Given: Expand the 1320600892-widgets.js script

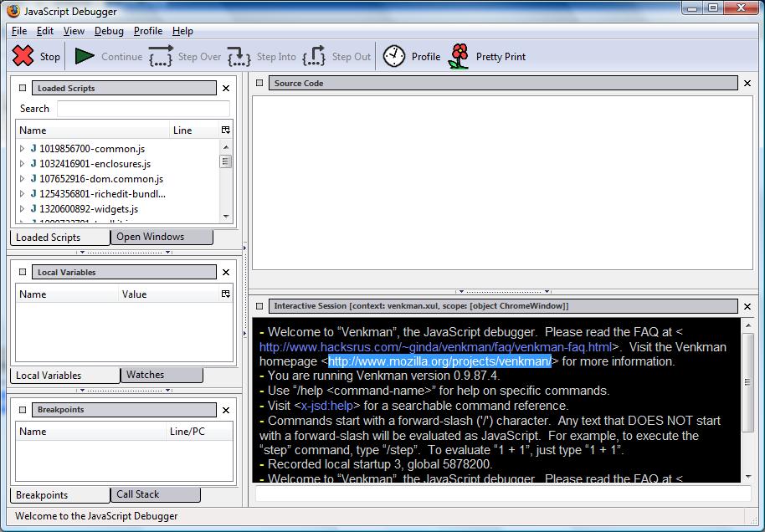Looking at the screenshot, I should [22, 209].
